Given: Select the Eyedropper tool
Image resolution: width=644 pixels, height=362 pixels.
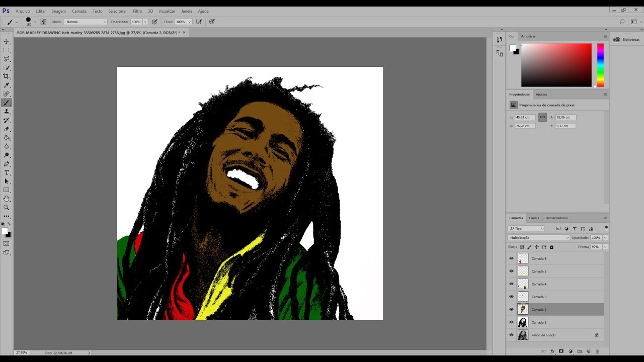Looking at the screenshot, I should coord(7,85).
